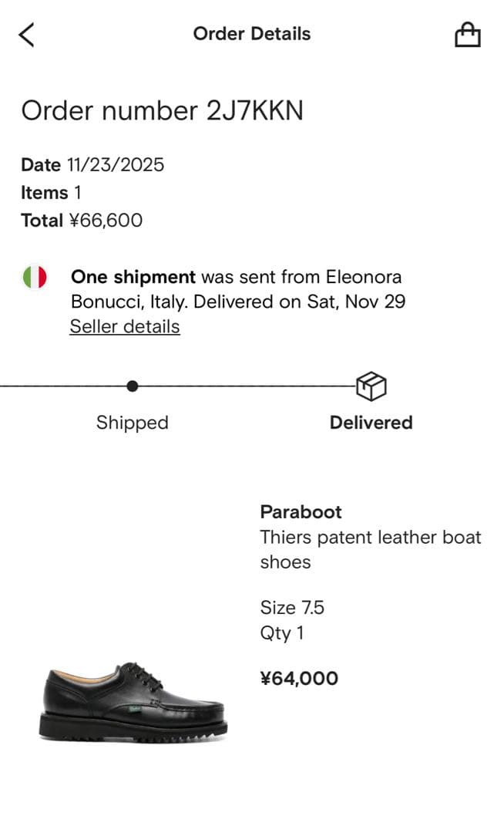504x833 pixels.
Task: Tap the delivered package box icon
Action: click(x=371, y=386)
